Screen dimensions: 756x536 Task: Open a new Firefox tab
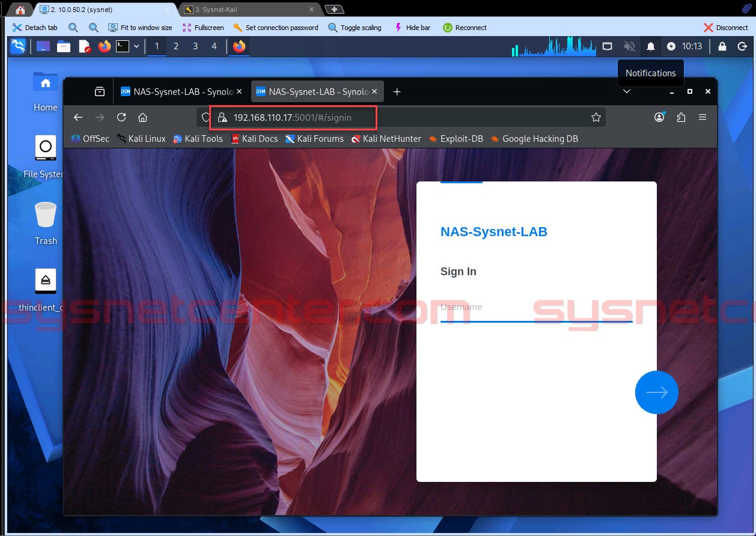click(397, 92)
